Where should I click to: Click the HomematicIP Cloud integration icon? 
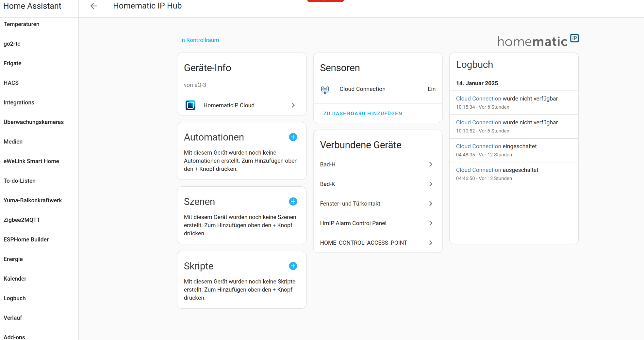[x=190, y=105]
